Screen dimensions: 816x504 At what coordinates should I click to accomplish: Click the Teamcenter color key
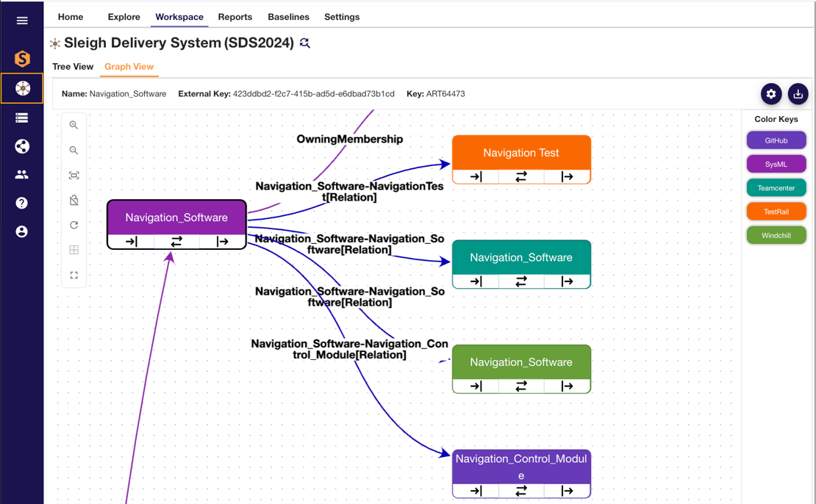pos(776,188)
